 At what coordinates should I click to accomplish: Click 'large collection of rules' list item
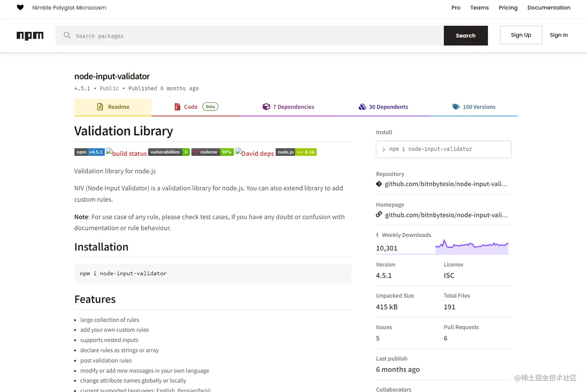pos(109,320)
